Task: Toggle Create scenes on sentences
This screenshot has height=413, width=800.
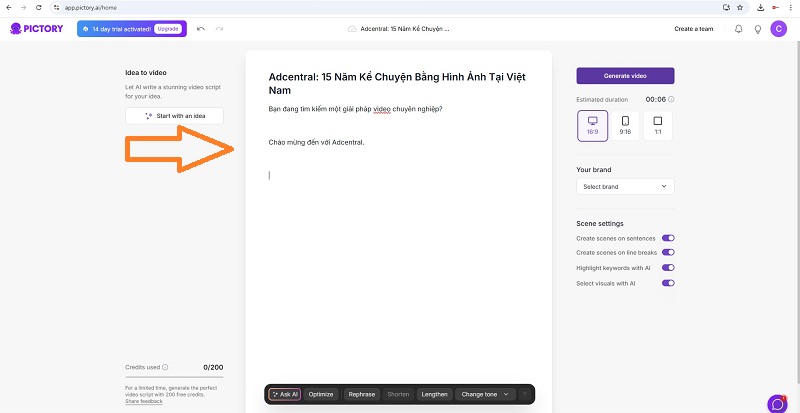Action: click(x=668, y=238)
